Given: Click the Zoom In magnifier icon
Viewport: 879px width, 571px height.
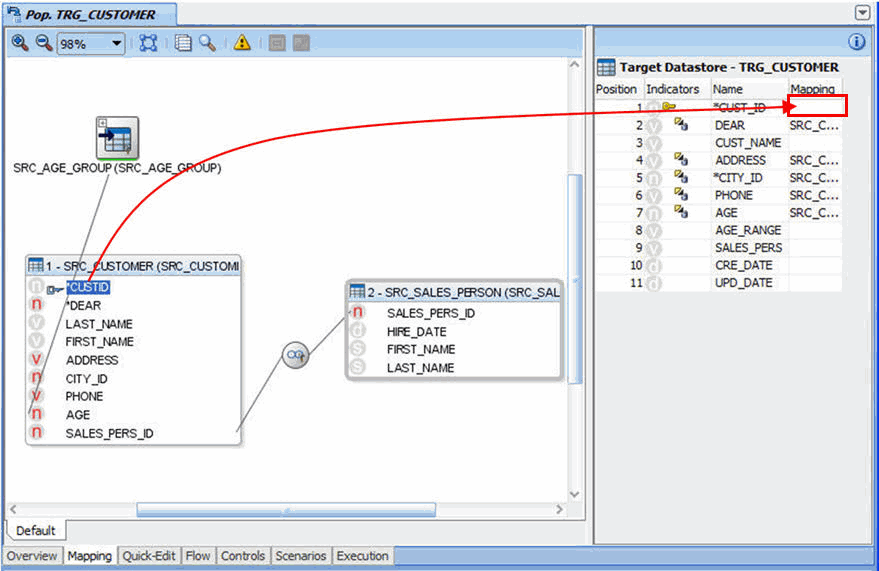Looking at the screenshot, I should click(20, 43).
